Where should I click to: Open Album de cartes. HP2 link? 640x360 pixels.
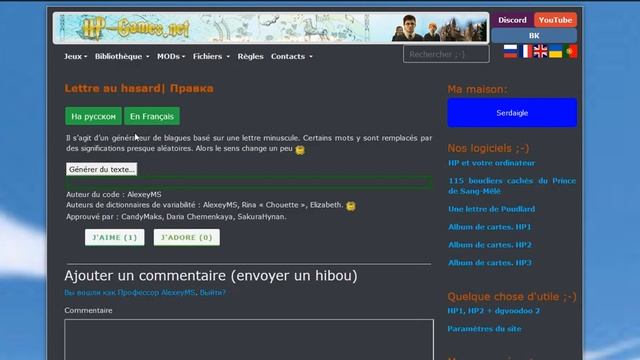(490, 245)
